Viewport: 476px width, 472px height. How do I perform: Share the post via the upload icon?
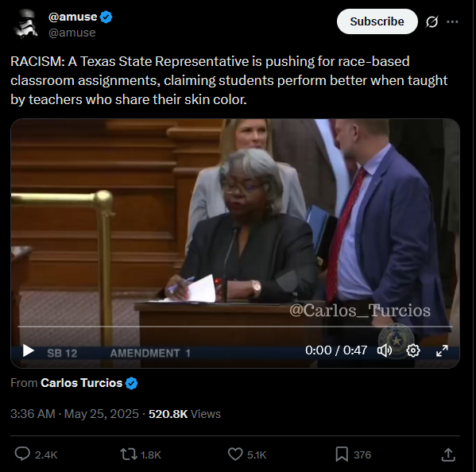click(x=448, y=455)
